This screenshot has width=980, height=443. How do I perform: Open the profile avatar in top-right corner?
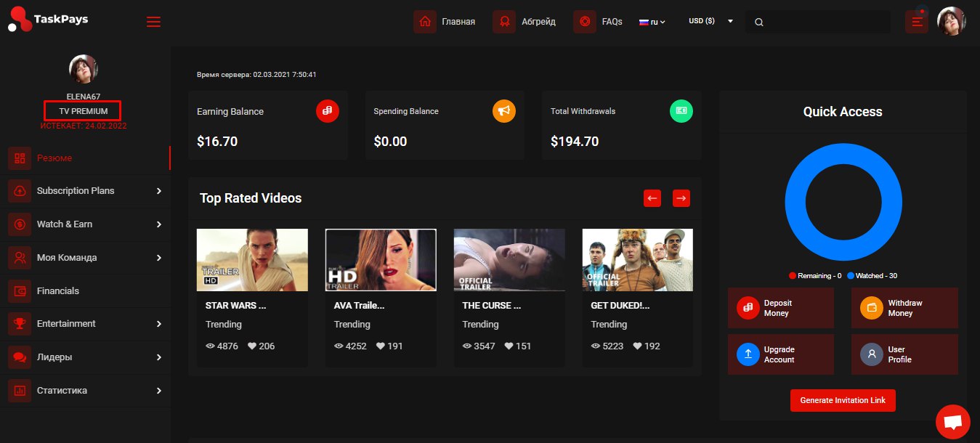coord(951,21)
